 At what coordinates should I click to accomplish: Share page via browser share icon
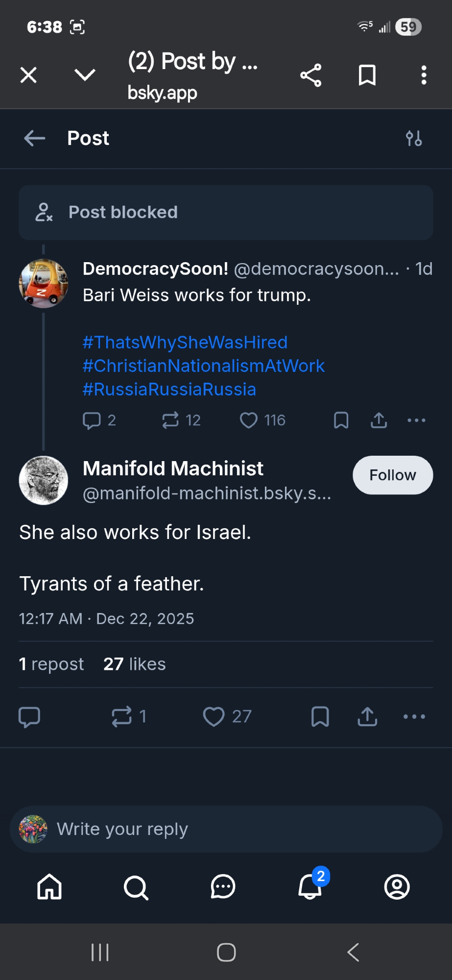[x=311, y=75]
